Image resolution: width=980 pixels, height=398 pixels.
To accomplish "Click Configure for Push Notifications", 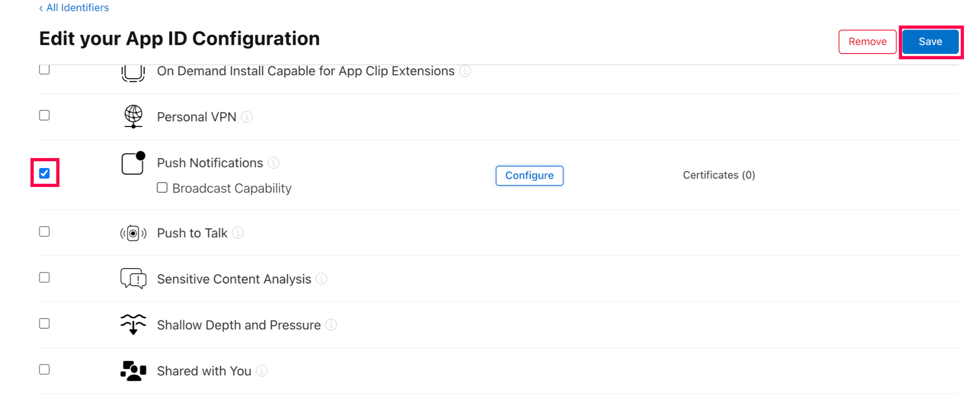I will coord(529,175).
